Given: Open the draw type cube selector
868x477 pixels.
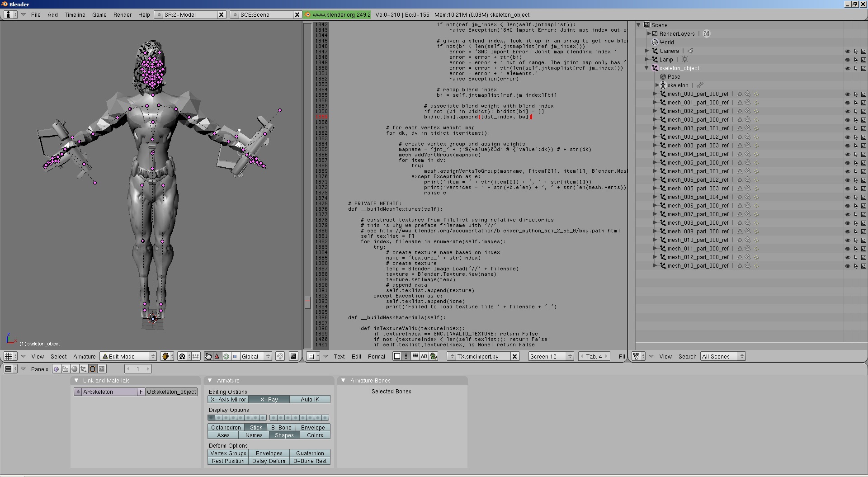Looking at the screenshot, I should click(167, 356).
